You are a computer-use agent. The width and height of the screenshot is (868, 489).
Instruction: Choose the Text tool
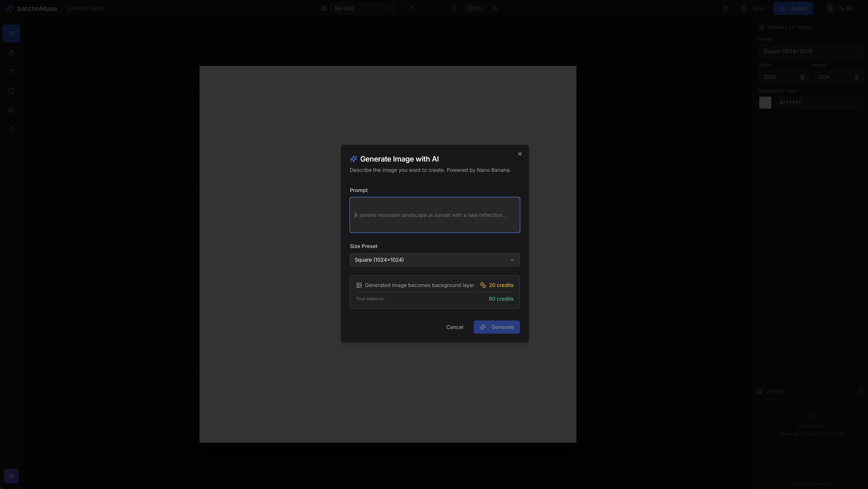11,72
